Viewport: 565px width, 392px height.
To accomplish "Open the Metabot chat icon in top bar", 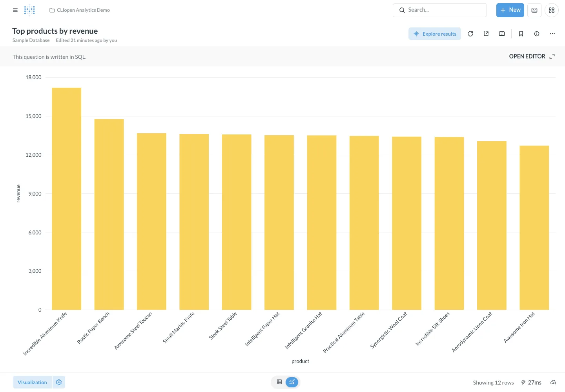I will click(x=534, y=10).
